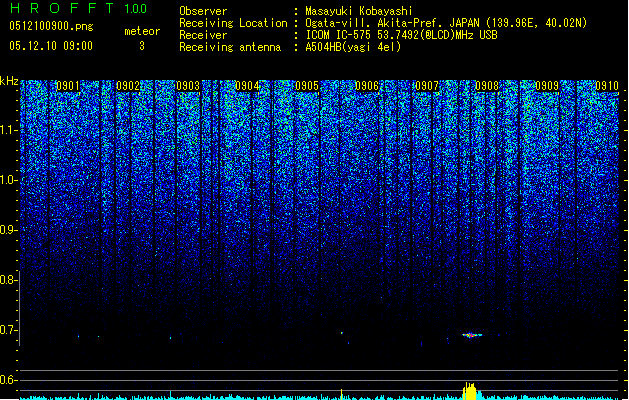This screenshot has height=400, width=629.
Task: Click the 0.6 frequency axis label
Action: [8, 380]
